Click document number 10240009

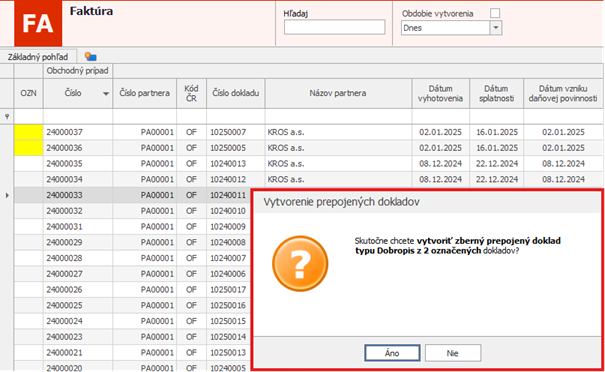click(228, 227)
